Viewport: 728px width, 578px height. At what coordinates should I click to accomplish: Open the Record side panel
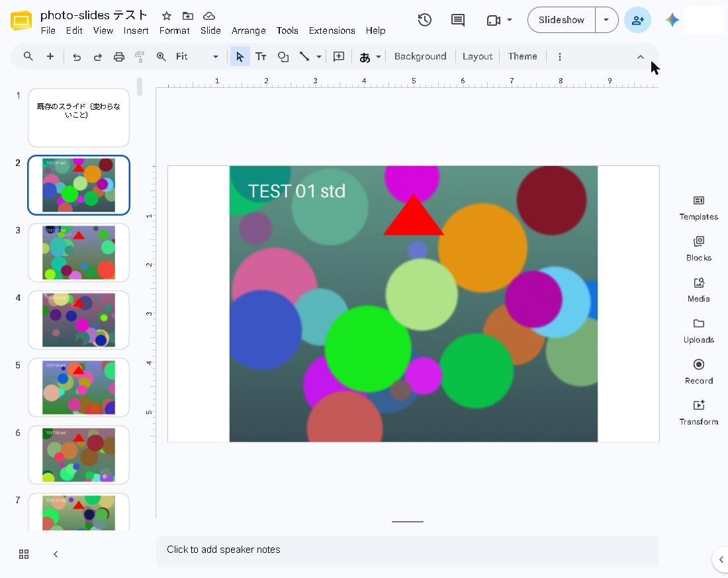click(x=698, y=372)
